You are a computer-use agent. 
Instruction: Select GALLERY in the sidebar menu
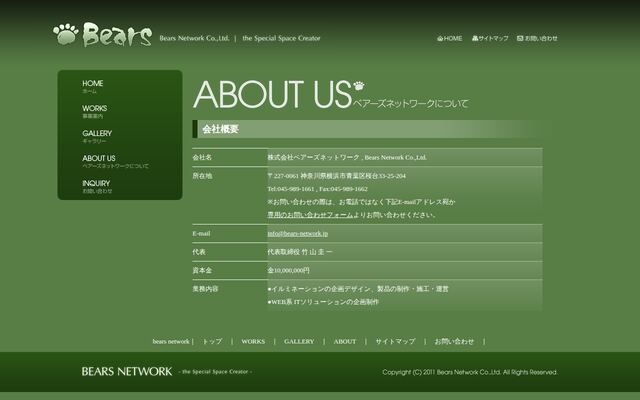click(x=97, y=136)
